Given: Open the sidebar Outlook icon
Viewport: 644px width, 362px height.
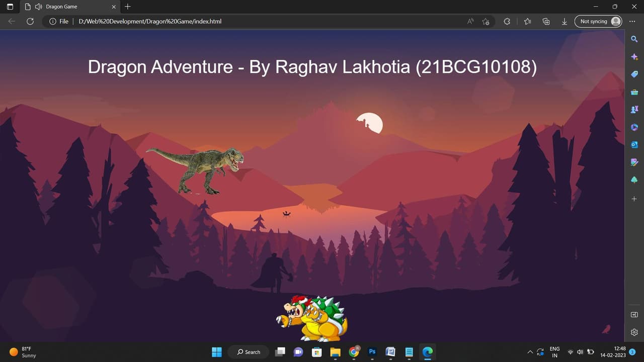Looking at the screenshot, I should [x=634, y=145].
